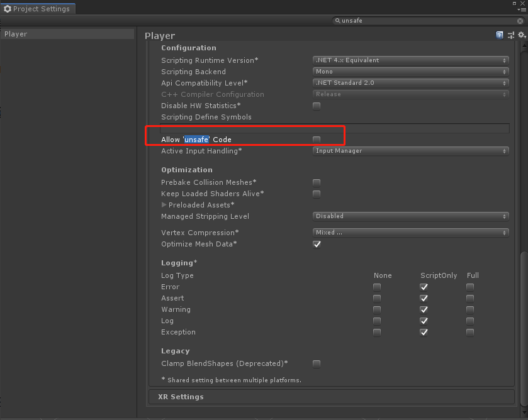This screenshot has width=528, height=420.
Task: Enable Allow 'unsafe' Code checkbox
Action: pyautogui.click(x=317, y=140)
